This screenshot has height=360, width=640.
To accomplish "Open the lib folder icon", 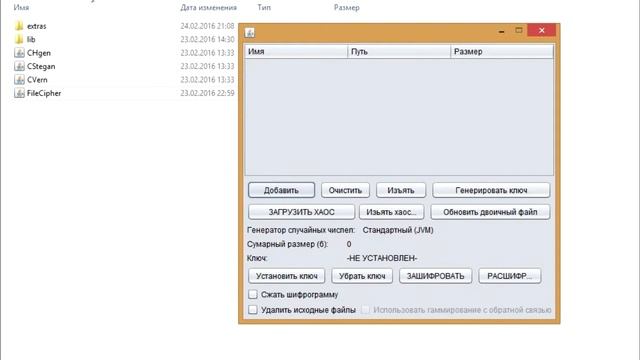I will point(19,40).
